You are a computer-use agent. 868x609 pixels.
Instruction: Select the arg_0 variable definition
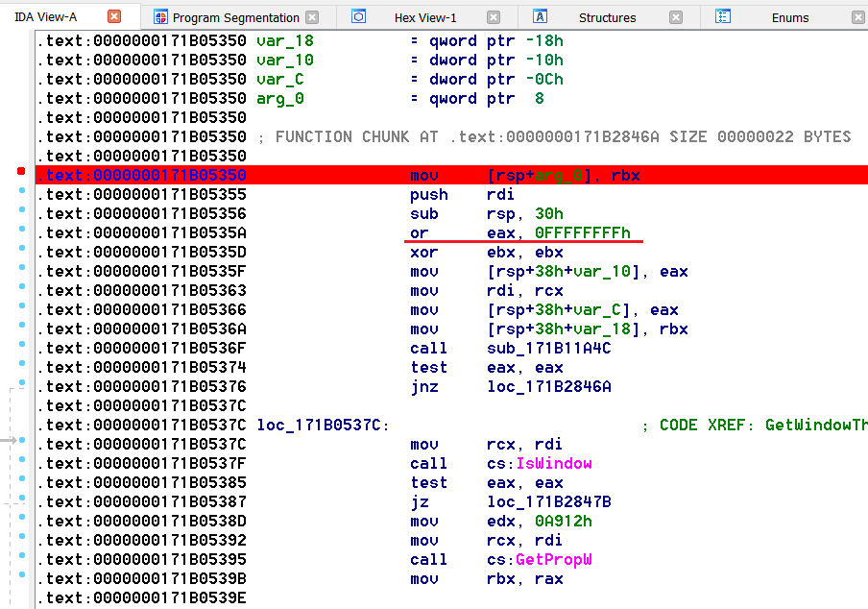click(280, 99)
